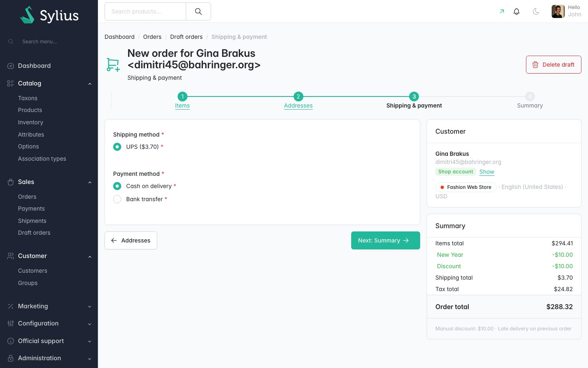The width and height of the screenshot is (588, 368).
Task: Open Customers in the sidebar
Action: coord(33,271)
